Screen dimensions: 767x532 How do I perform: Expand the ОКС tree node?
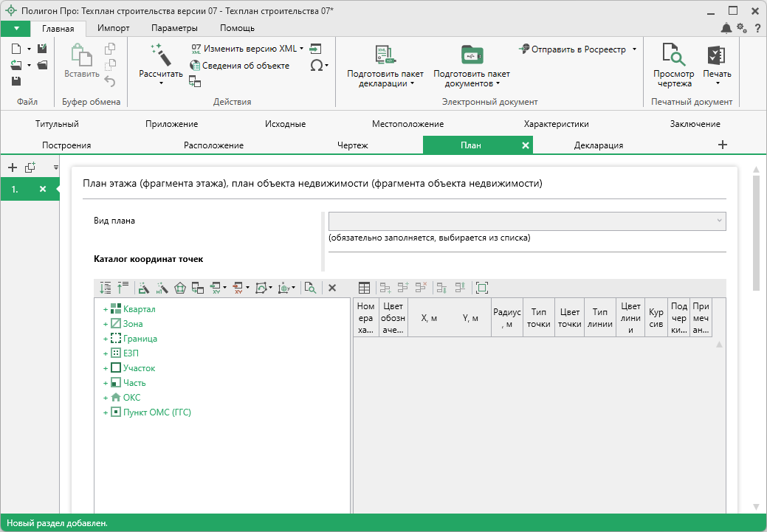coord(106,398)
